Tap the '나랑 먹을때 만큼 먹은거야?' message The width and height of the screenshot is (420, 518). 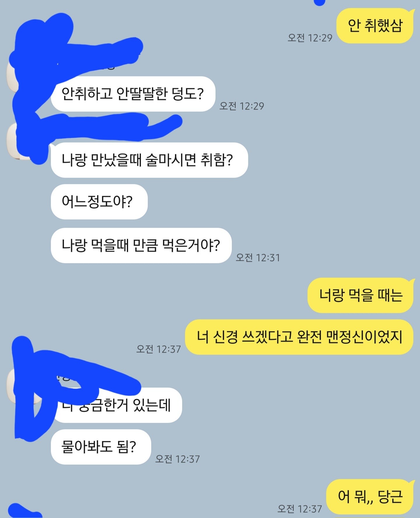[x=141, y=245]
